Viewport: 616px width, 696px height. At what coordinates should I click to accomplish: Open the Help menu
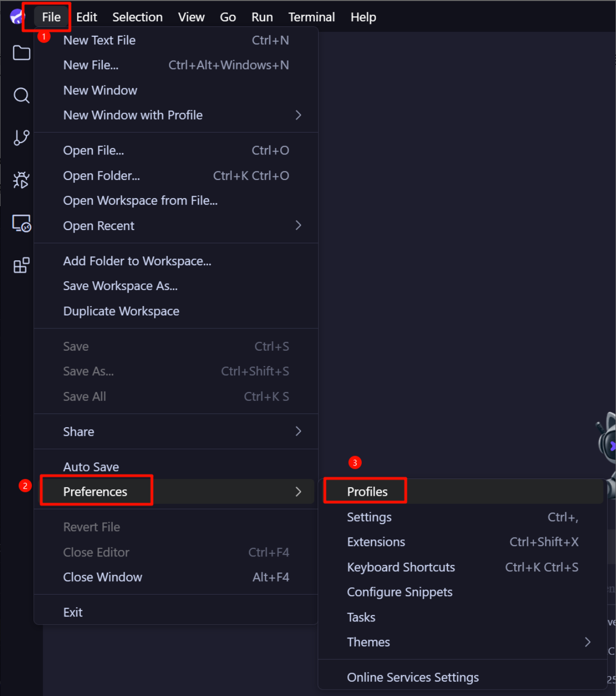pos(363,16)
